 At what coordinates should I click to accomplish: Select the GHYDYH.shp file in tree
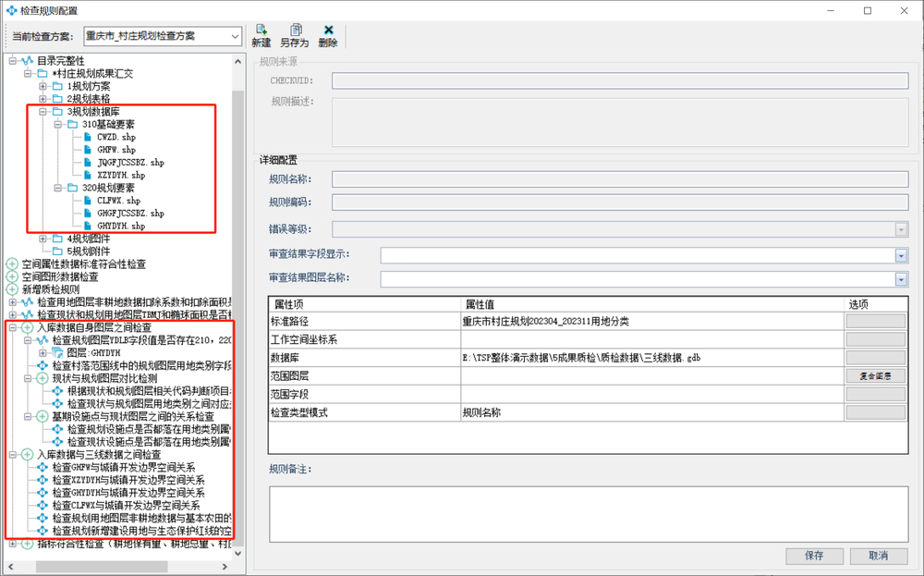(120, 226)
